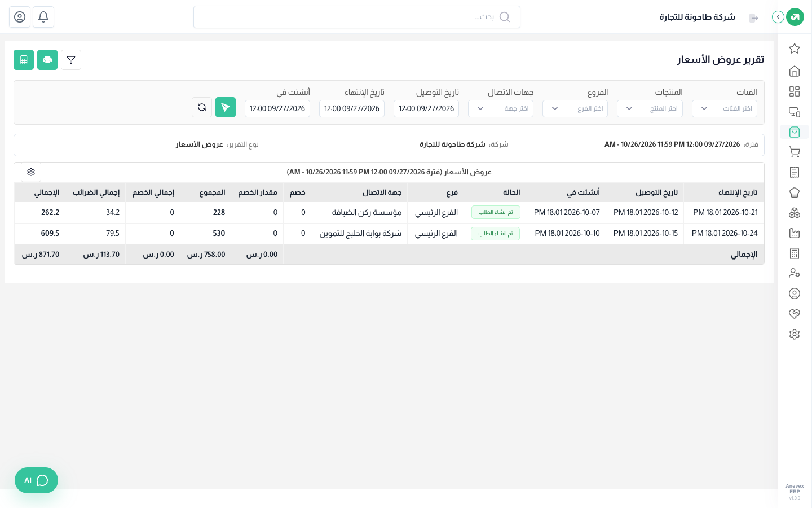Click the مؤسسة ركن الضيافة contact cell
The width and height of the screenshot is (812, 508).
pyautogui.click(x=359, y=213)
